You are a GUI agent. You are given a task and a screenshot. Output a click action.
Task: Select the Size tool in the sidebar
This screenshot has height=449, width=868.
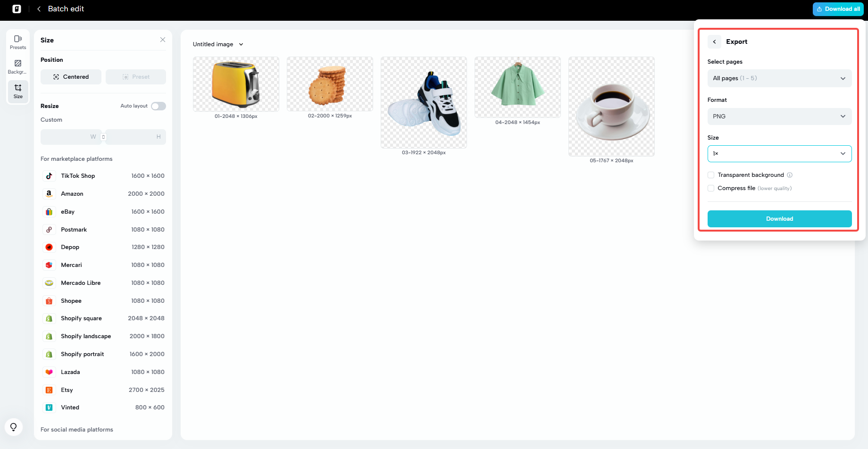[x=17, y=91]
